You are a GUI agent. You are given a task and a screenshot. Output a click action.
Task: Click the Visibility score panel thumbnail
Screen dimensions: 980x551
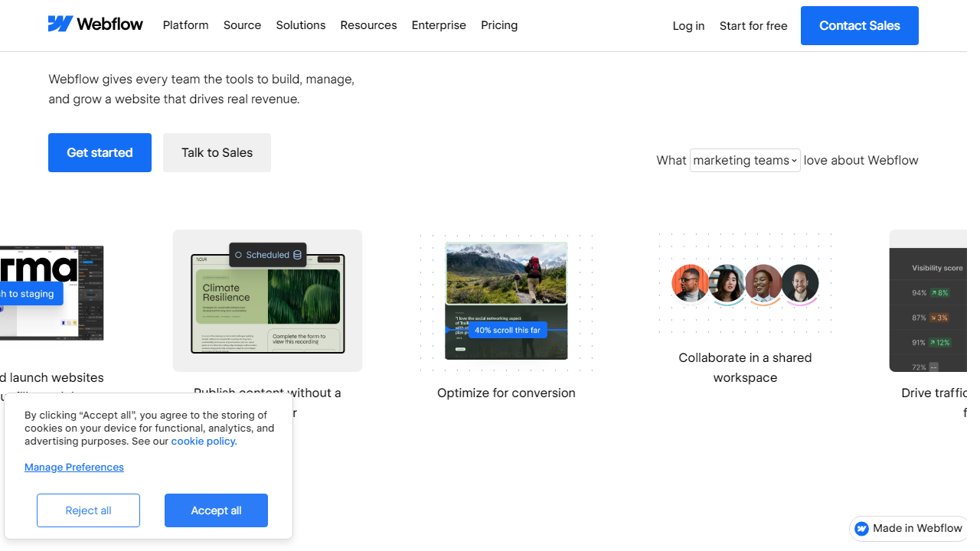(928, 301)
